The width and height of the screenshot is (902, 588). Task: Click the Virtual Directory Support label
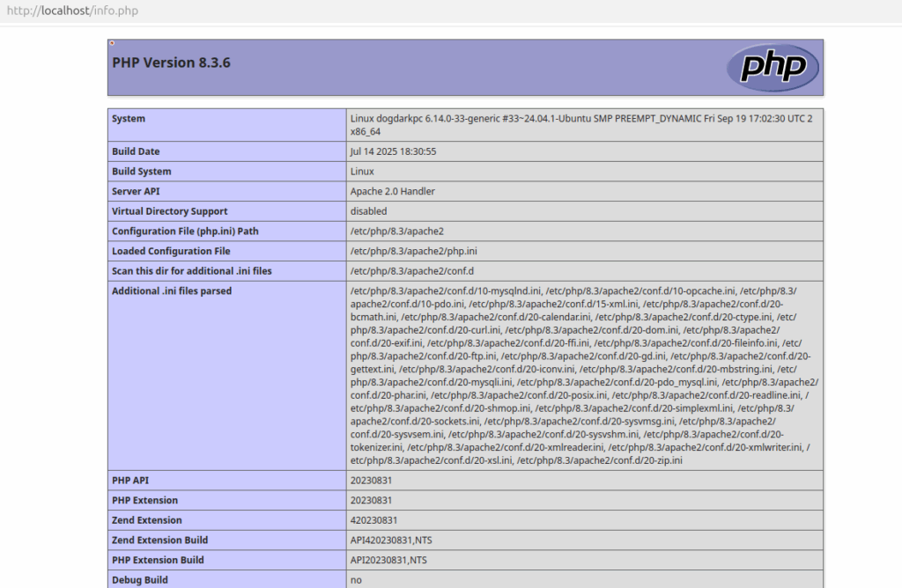pyautogui.click(x=169, y=211)
